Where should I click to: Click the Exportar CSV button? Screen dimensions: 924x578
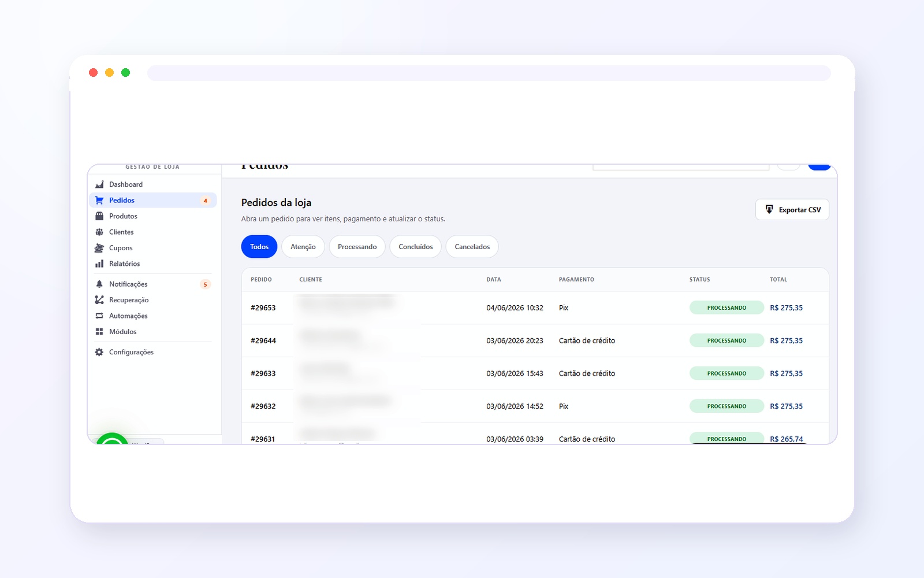click(792, 210)
